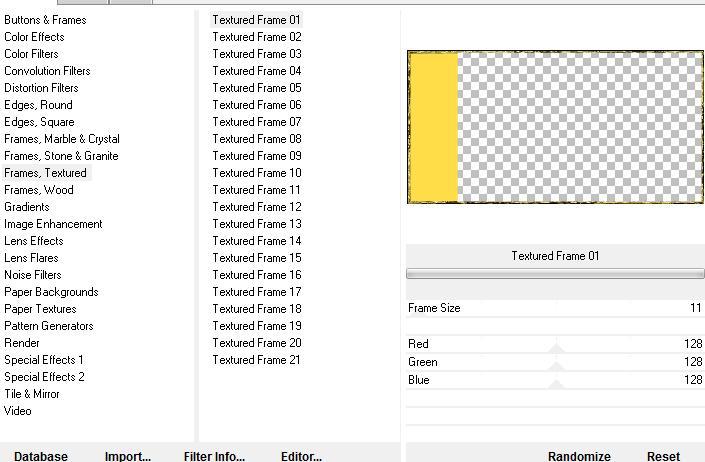Select the Video category
Image resolution: width=705 pixels, height=462 pixels.
tap(18, 411)
